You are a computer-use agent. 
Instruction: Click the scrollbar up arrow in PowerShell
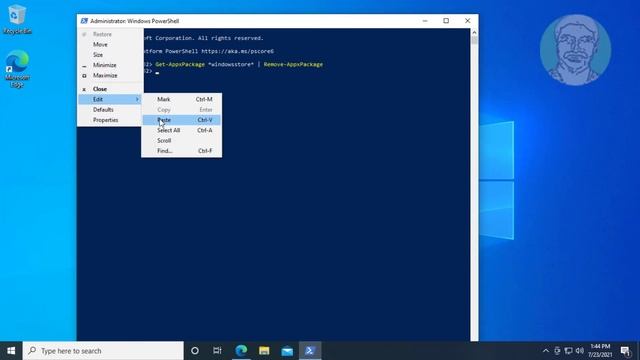tap(474, 32)
